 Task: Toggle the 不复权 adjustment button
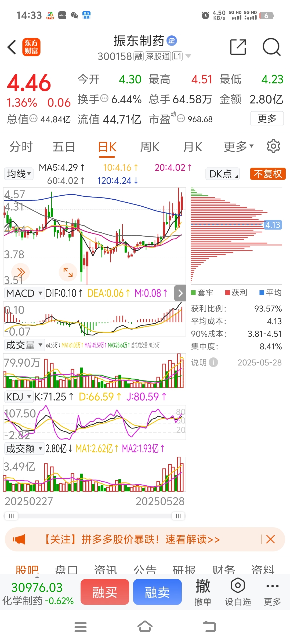[268, 174]
